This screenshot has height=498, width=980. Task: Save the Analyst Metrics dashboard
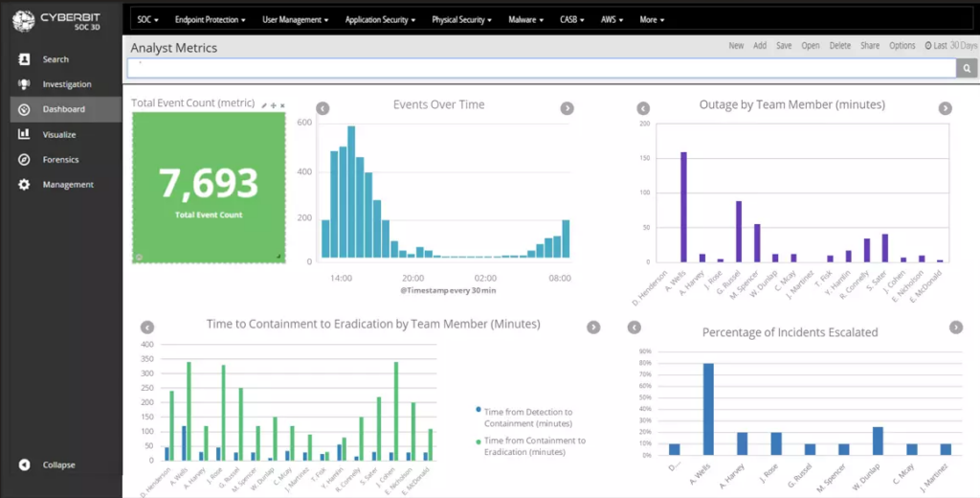784,46
